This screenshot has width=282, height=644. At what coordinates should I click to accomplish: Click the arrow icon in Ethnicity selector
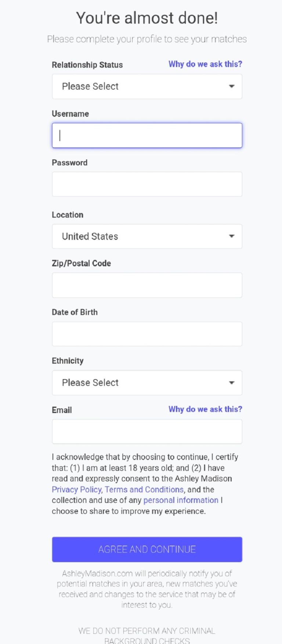click(232, 383)
